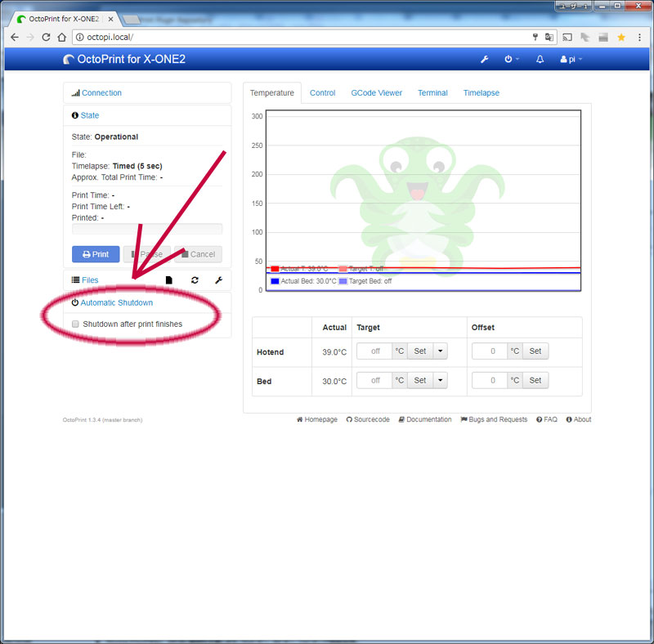Click the browser home icon
654x644 pixels.
62,37
